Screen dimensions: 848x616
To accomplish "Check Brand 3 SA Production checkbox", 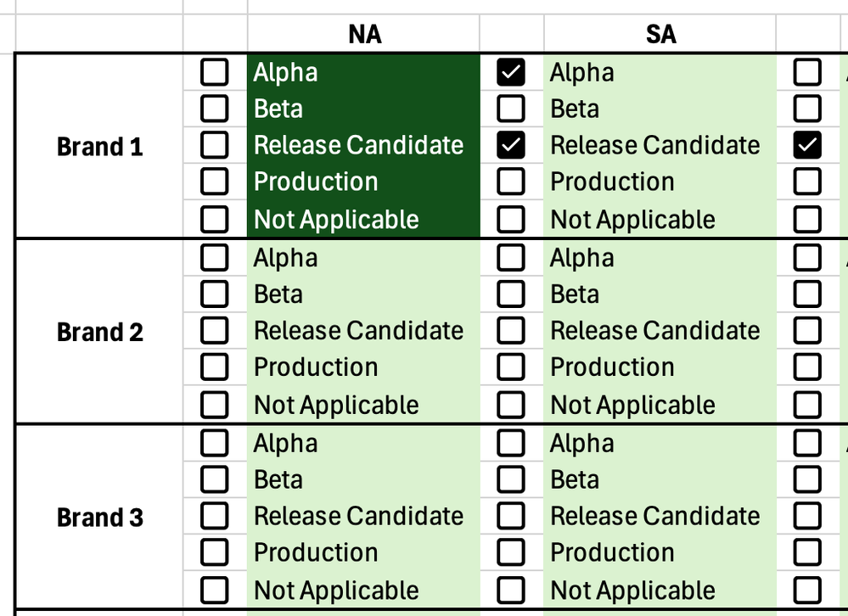I will [510, 552].
